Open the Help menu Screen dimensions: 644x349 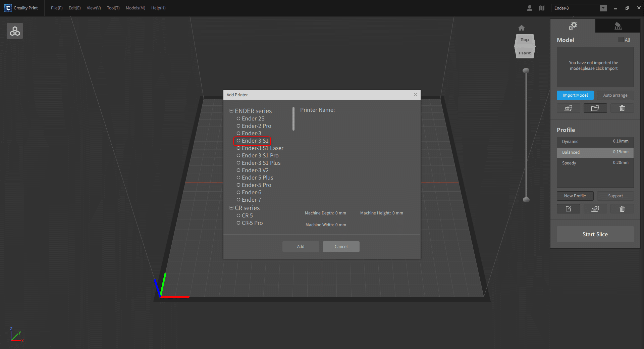(x=158, y=8)
